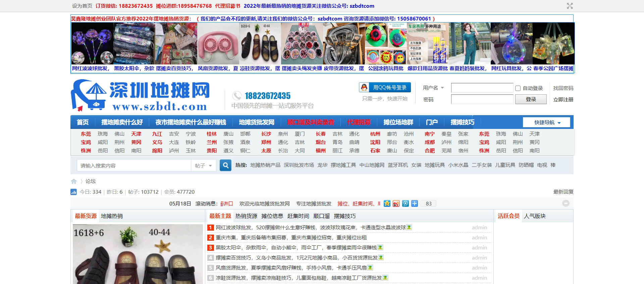
Task: Open the 代理招募 nav item
Action: [359, 122]
